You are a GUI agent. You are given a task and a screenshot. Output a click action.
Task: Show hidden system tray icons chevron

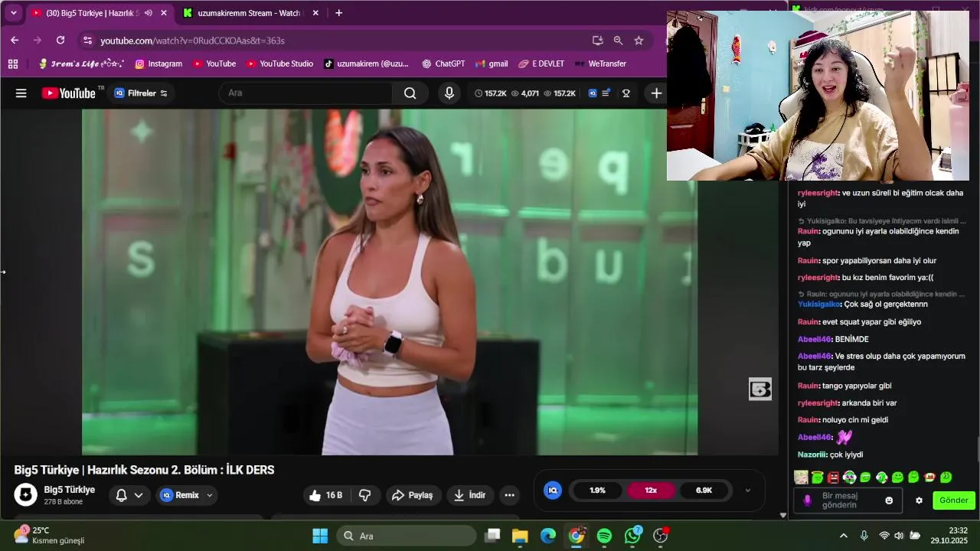click(843, 536)
